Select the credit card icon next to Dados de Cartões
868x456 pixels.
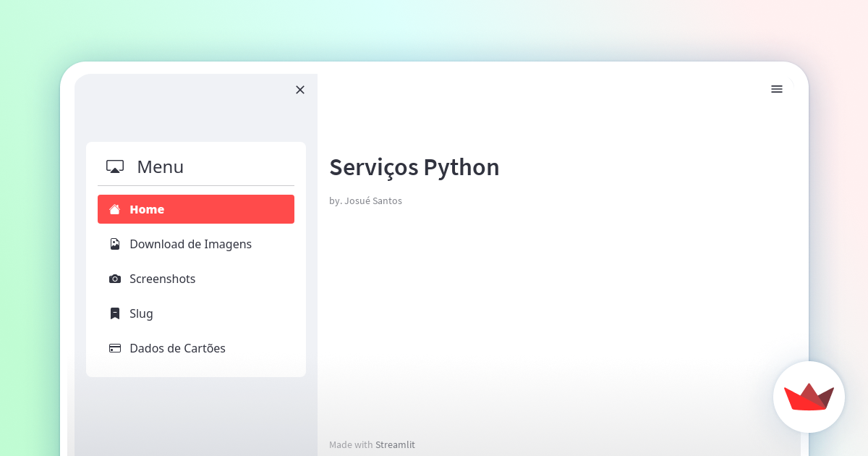coord(115,348)
